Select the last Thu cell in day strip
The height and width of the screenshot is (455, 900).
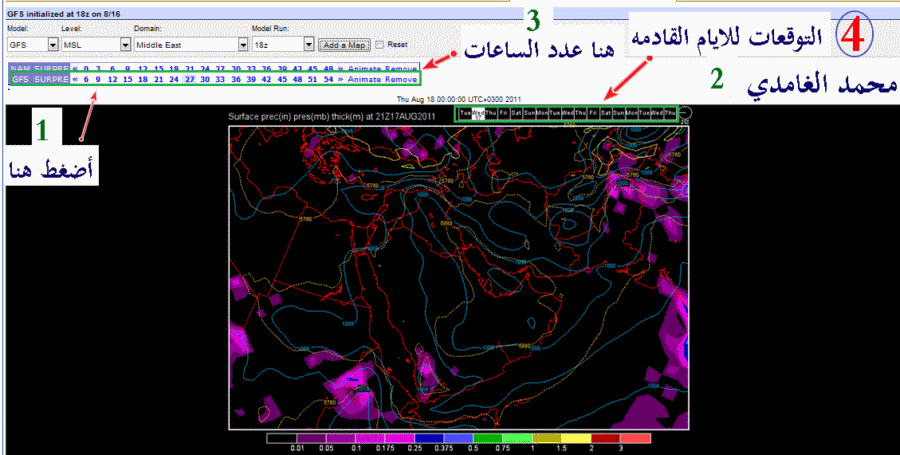click(x=670, y=114)
